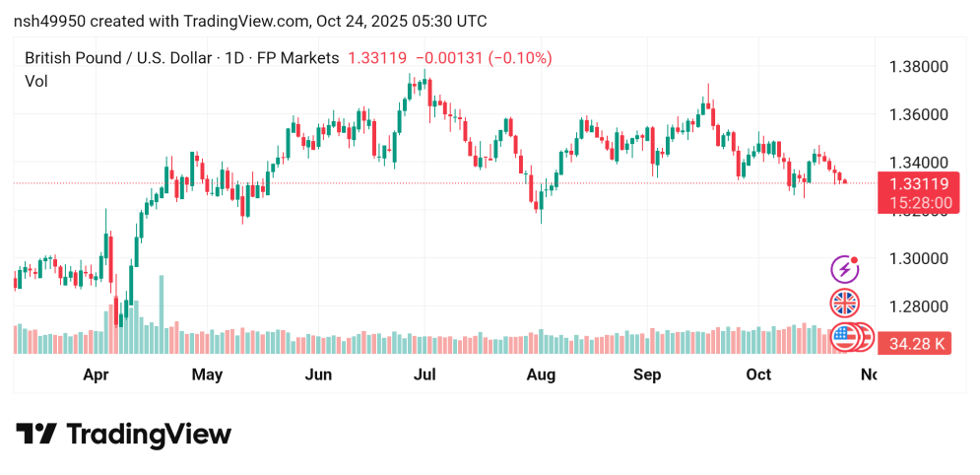Screen dimensions: 980x475
Task: Click the front US flag event icon
Action: click(844, 337)
